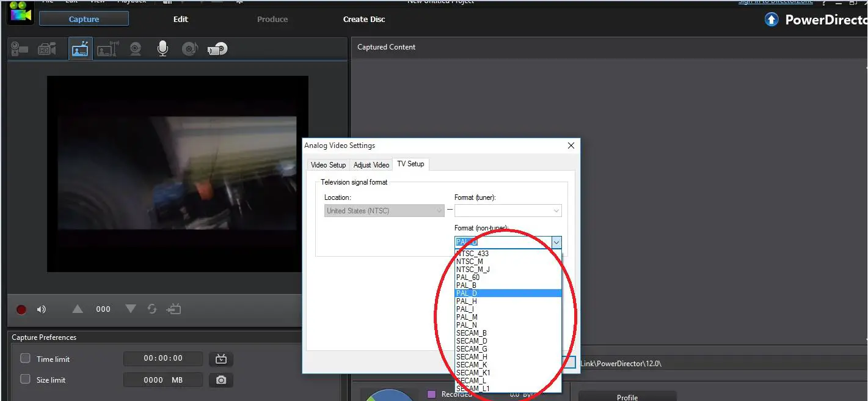The height and width of the screenshot is (401, 868).
Task: Expand the Location dropdown showing United States (NTSC)
Action: (439, 210)
